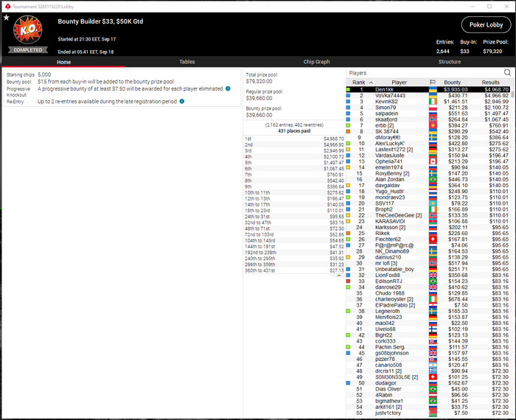Click the Canada flag next to Ophelia741
The width and height of the screenshot is (516, 420).
coord(433,161)
